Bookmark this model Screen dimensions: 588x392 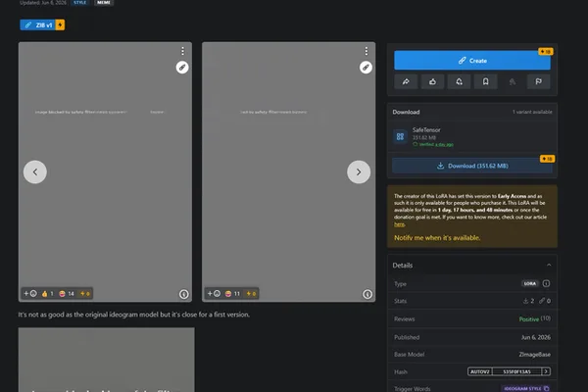coord(486,81)
